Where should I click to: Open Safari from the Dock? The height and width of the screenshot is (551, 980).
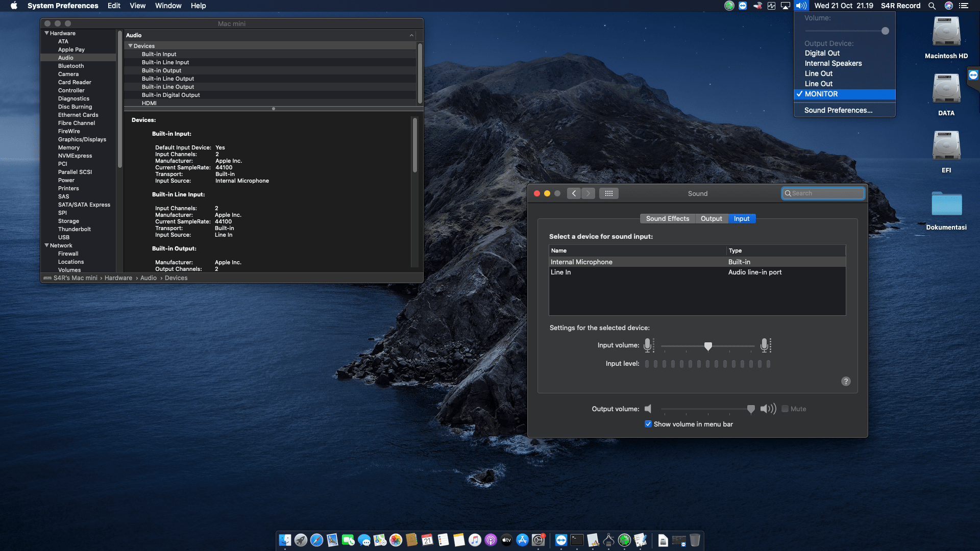315,540
